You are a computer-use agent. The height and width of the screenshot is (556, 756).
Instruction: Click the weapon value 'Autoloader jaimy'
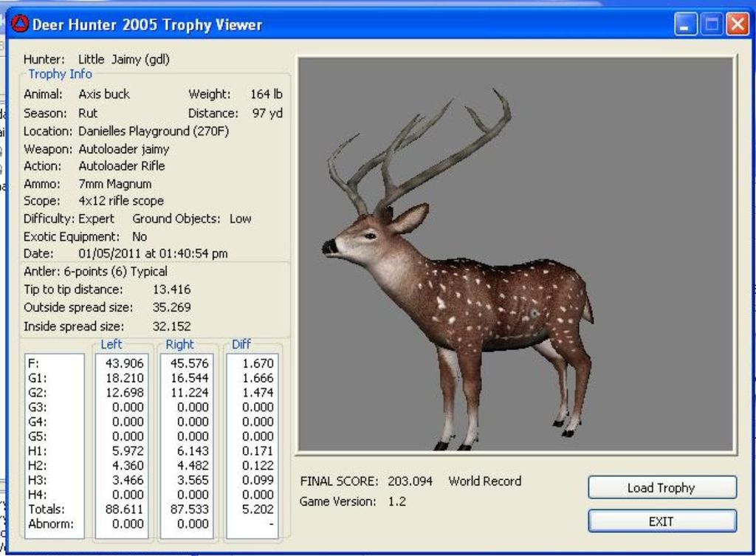point(124,149)
